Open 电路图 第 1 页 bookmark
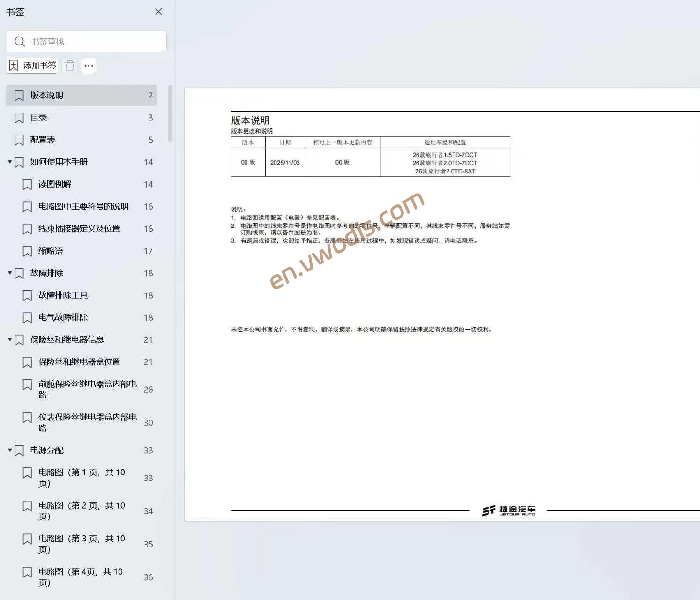This screenshot has height=600, width=700. (82, 478)
